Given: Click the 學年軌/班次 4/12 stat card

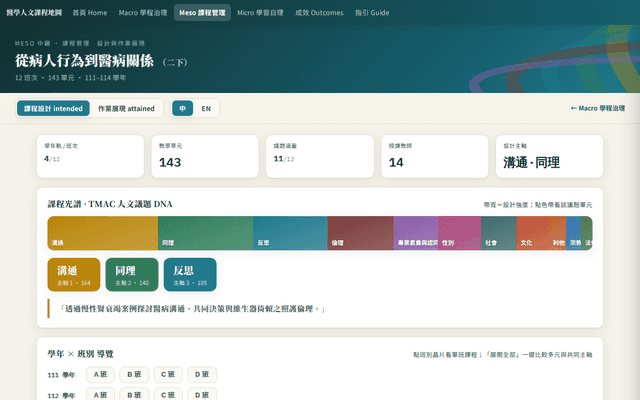Looking at the screenshot, I should (90, 157).
